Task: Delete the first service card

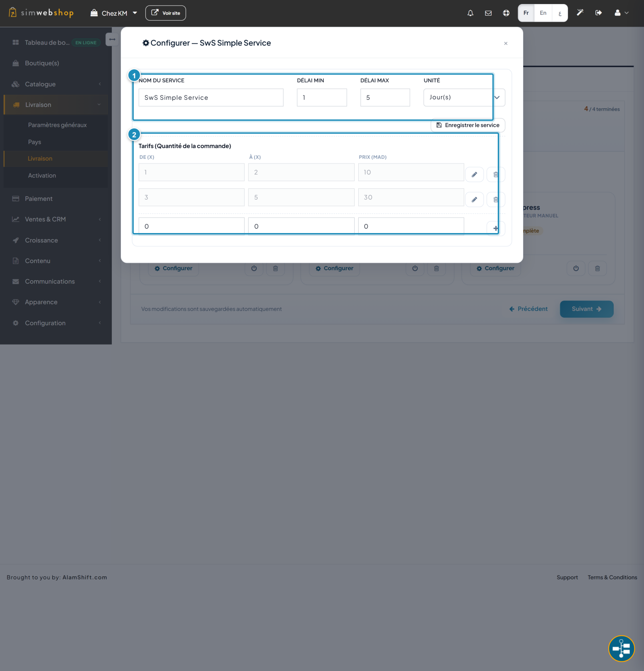Action: [275, 268]
